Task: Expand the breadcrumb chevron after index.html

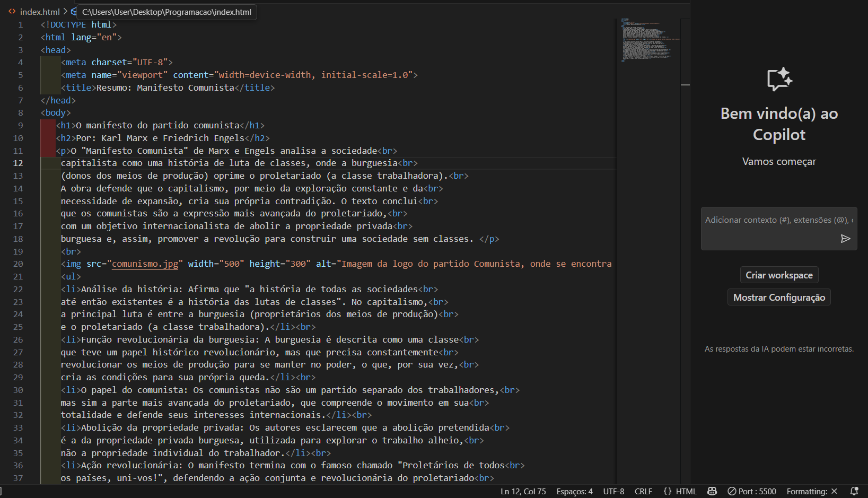Action: [65, 11]
